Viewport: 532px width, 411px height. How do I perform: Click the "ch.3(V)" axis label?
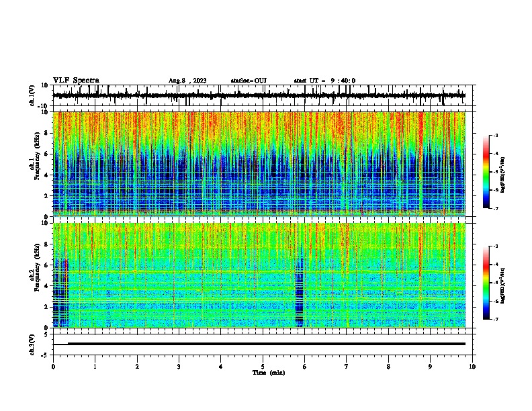tap(32, 345)
